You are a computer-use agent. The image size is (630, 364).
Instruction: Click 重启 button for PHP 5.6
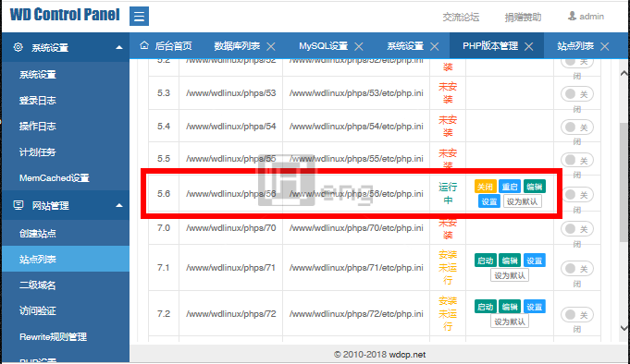pos(510,187)
